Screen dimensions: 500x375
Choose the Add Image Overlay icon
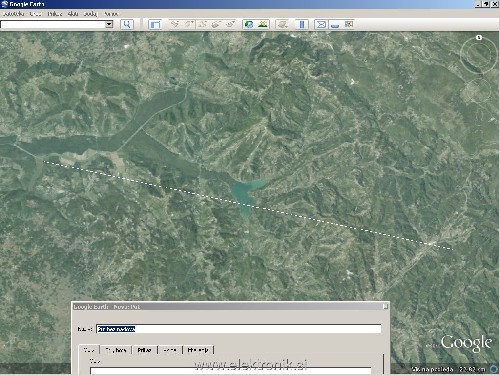(x=216, y=24)
